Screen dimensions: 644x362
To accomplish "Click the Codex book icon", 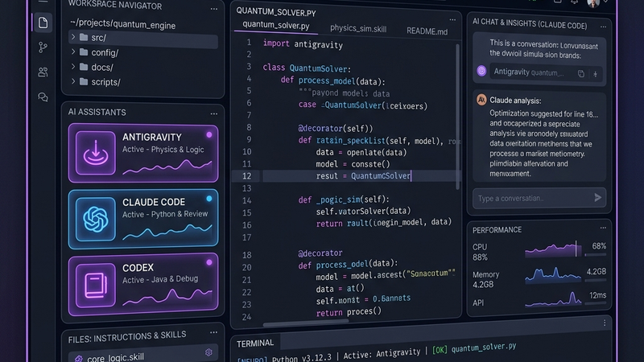I will point(95,285).
